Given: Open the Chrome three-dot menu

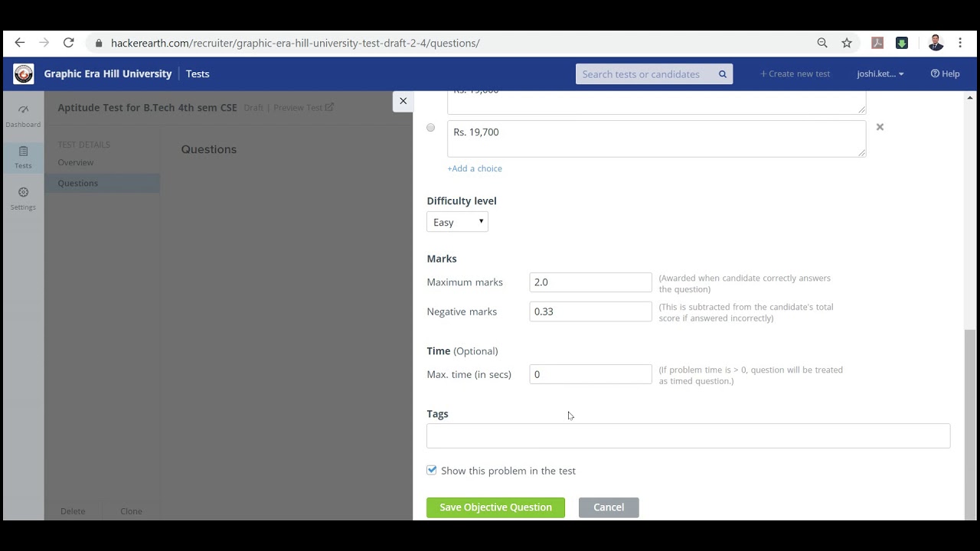Looking at the screenshot, I should [x=960, y=43].
